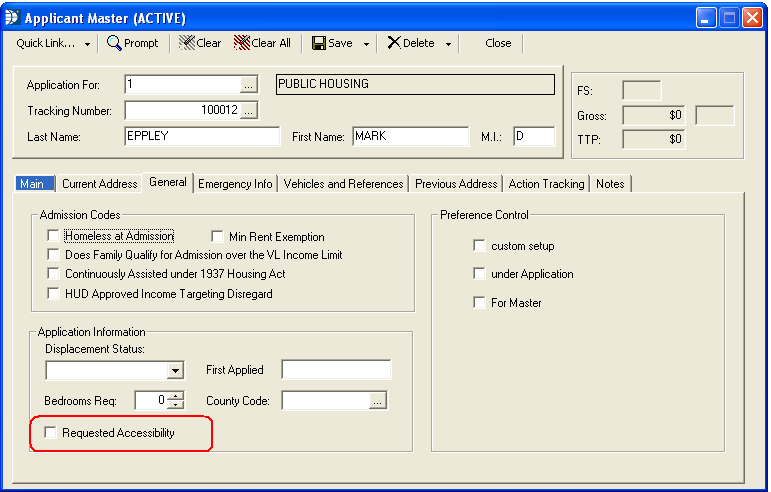Check the Homeless at Admission box
The image size is (771, 492).
(54, 237)
